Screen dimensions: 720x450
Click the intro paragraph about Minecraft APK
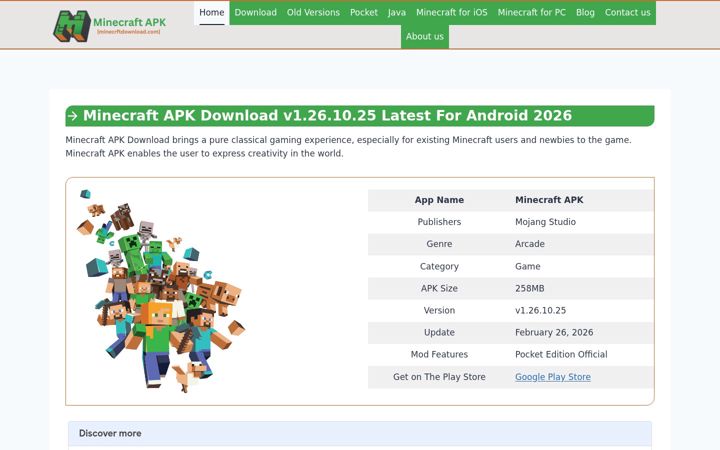tap(348, 146)
